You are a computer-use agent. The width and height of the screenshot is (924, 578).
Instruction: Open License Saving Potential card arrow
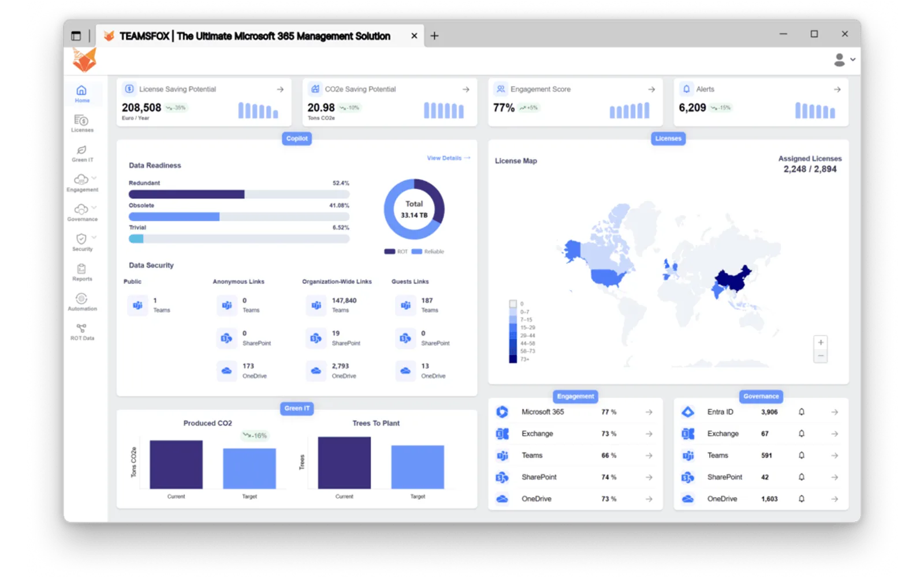(280, 90)
